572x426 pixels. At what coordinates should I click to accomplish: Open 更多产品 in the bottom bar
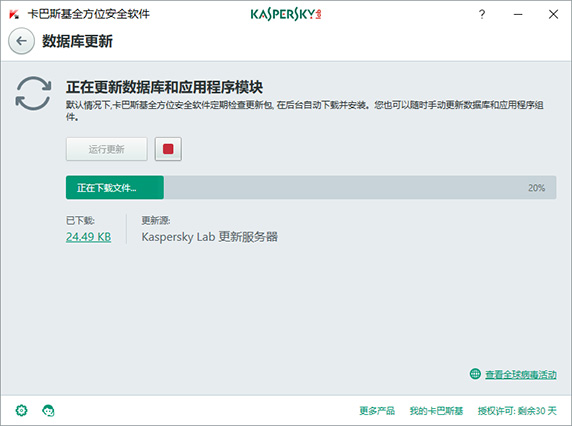point(377,411)
